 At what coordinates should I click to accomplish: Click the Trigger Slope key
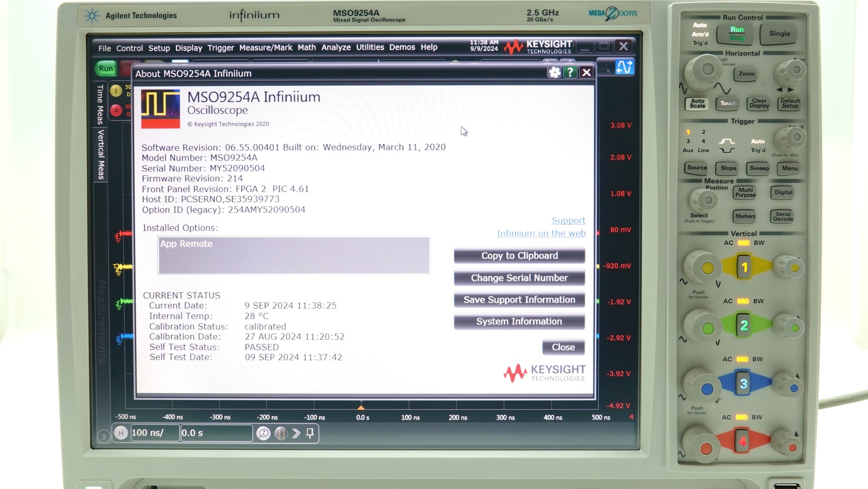(728, 168)
